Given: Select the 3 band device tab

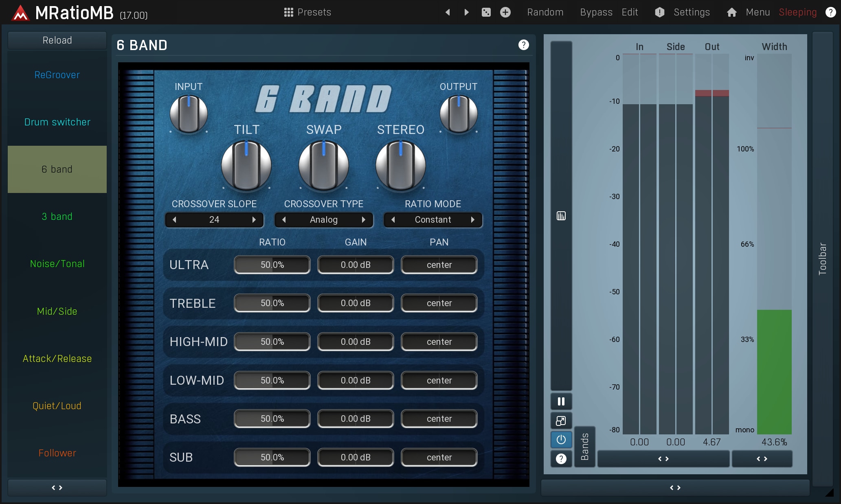Looking at the screenshot, I should [x=57, y=217].
